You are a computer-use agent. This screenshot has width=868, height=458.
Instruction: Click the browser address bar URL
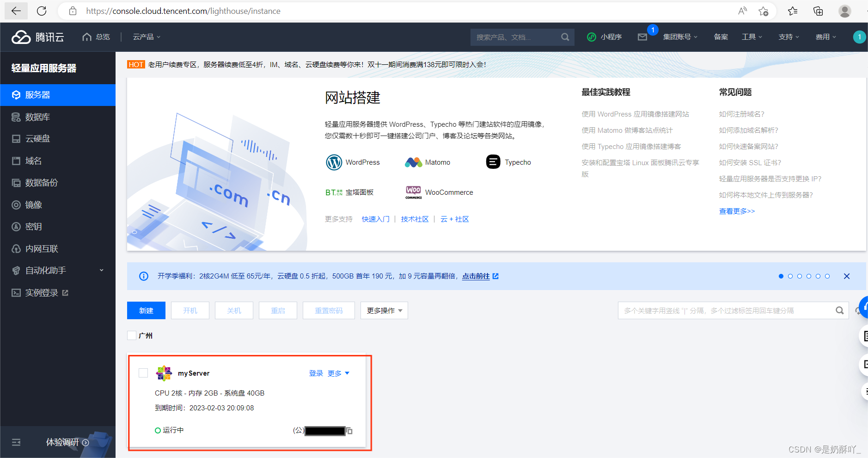click(183, 11)
